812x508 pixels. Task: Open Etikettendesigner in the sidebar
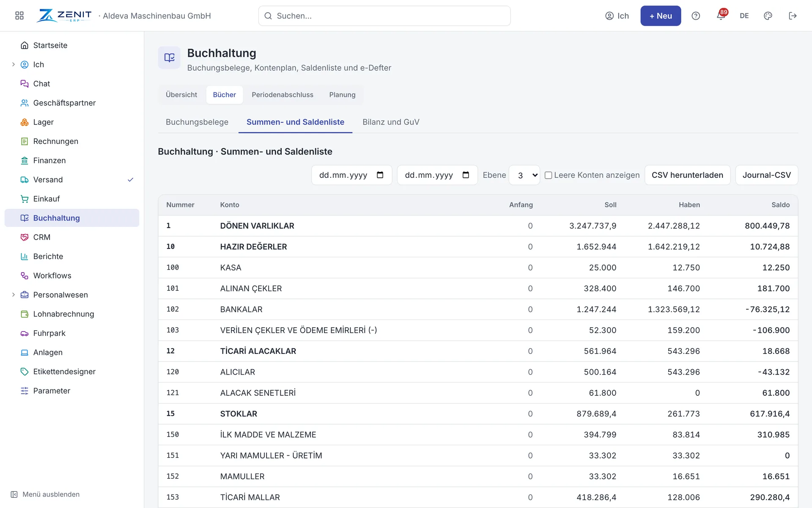click(72, 372)
